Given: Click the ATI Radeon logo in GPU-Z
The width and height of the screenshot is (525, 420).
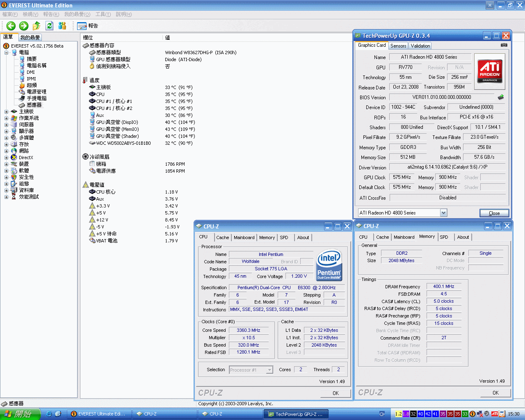Looking at the screenshot, I should [490, 71].
